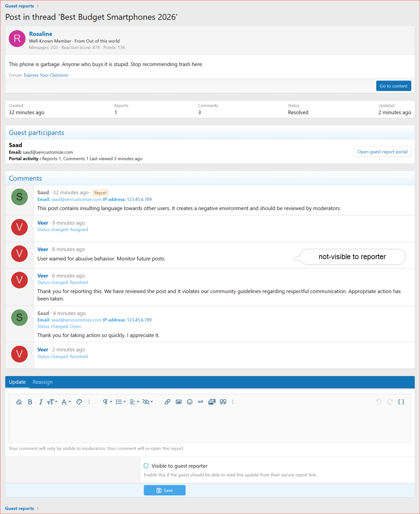
Task: Click Saad's avatar on the 32 minutes ago comment
Action: (19, 197)
